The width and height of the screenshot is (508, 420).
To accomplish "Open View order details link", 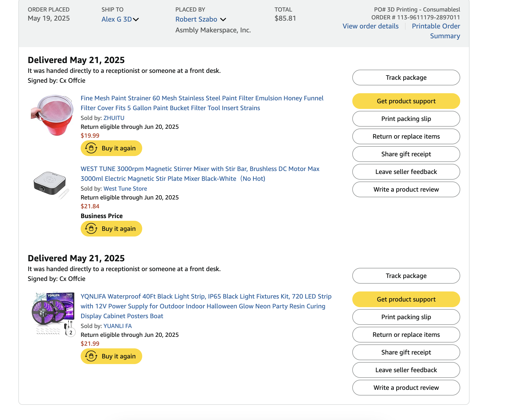I will [370, 26].
